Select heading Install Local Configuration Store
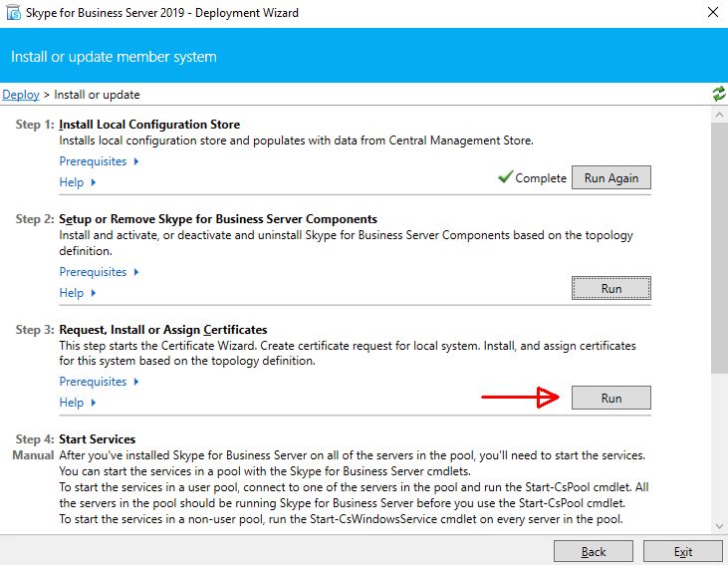Screen dimensions: 728x565 click(149, 125)
